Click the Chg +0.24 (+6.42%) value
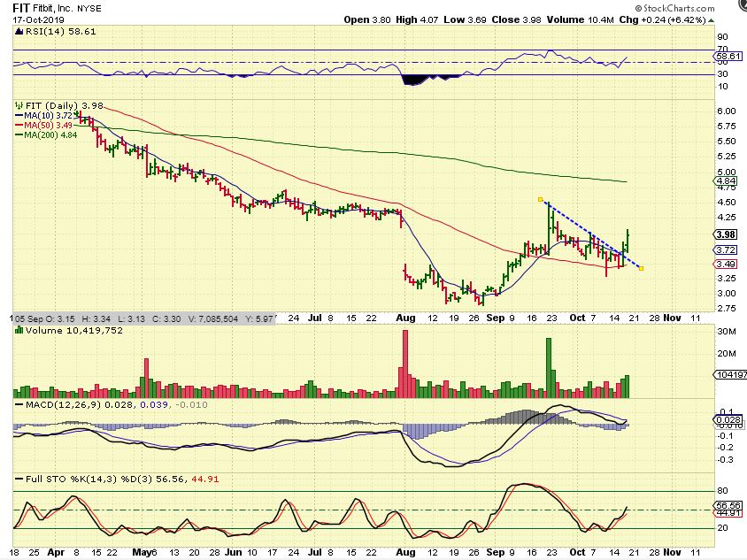Image resolution: width=747 pixels, height=560 pixels. point(662,20)
